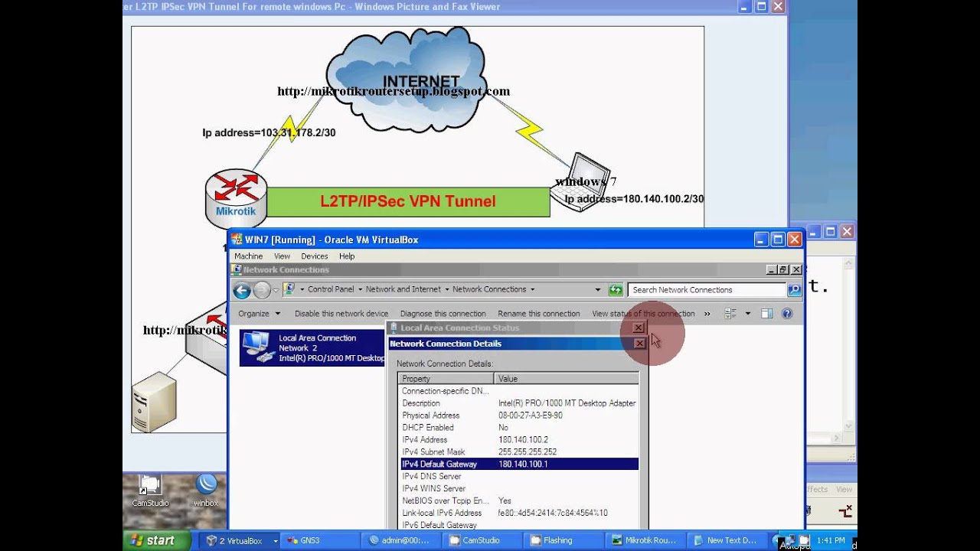
Task: Click Disable this network device
Action: (x=341, y=314)
